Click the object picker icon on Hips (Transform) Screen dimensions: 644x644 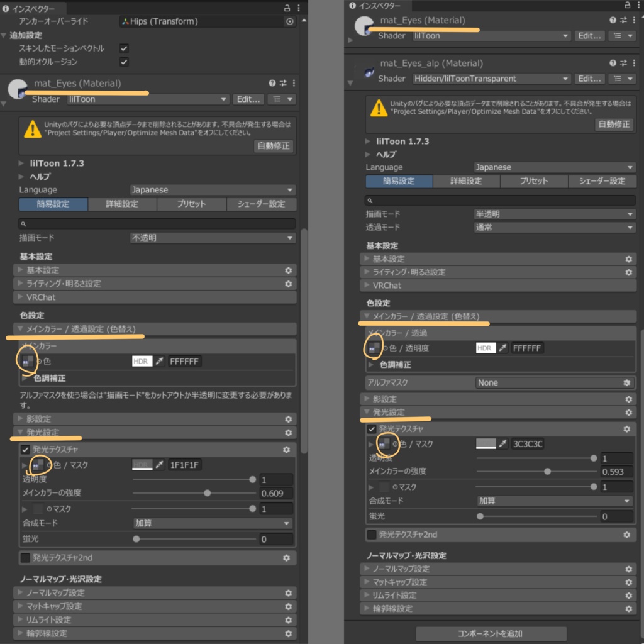[290, 21]
